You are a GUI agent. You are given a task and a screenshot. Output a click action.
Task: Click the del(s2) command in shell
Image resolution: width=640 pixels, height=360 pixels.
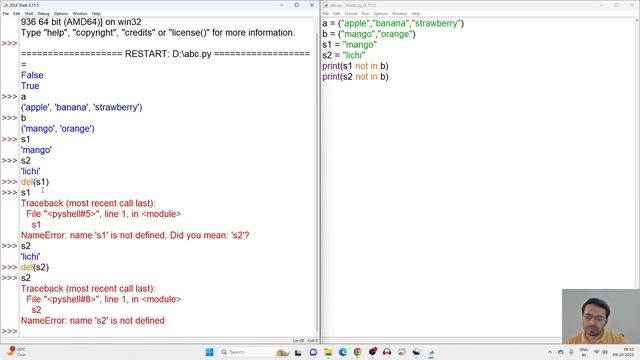[x=35, y=267]
